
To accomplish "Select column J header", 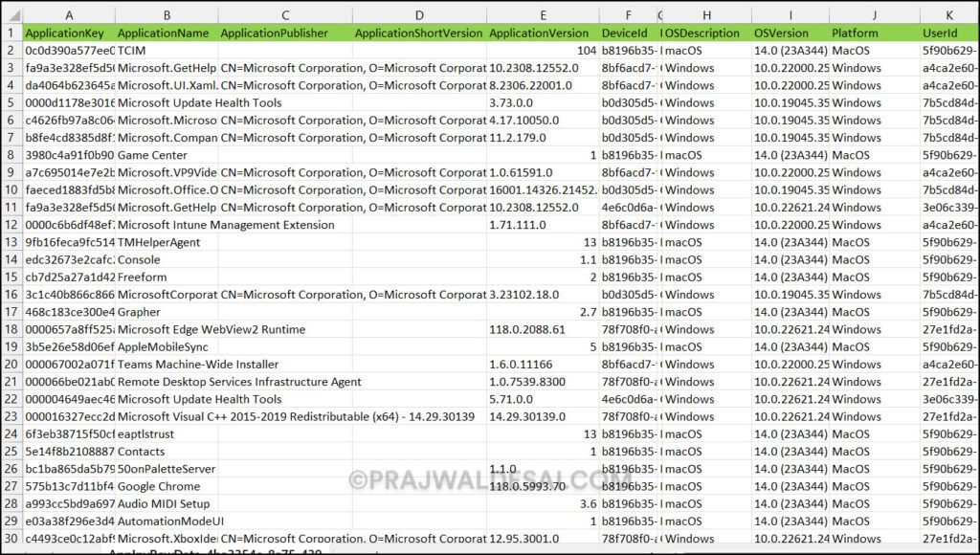I will tap(875, 15).
